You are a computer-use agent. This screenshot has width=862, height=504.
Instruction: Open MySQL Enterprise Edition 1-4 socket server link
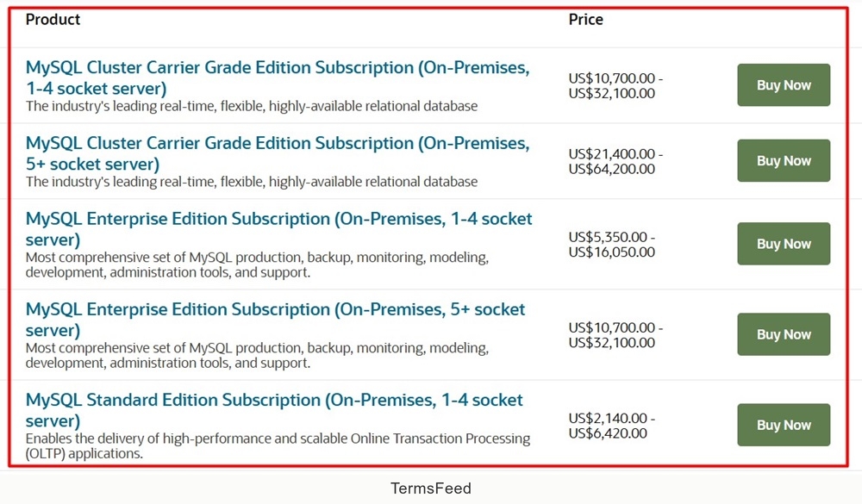[x=278, y=229]
